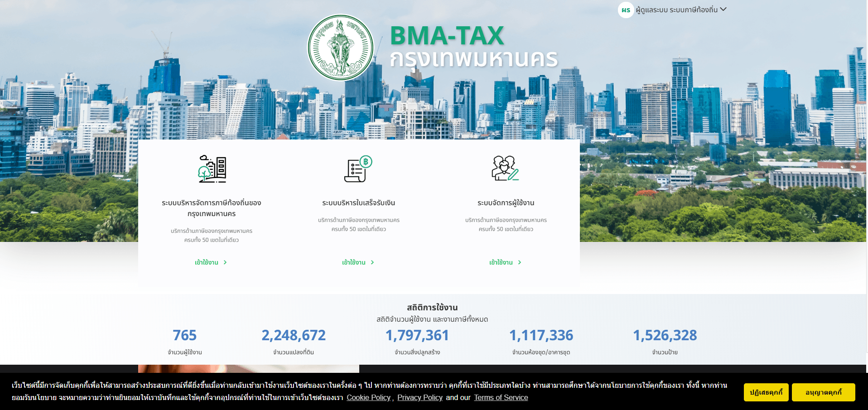The width and height of the screenshot is (868, 410).
Task: Open เข้าใช้งาน under ระบบบริหารใบเสร็จรับเงิน
Action: tap(358, 262)
